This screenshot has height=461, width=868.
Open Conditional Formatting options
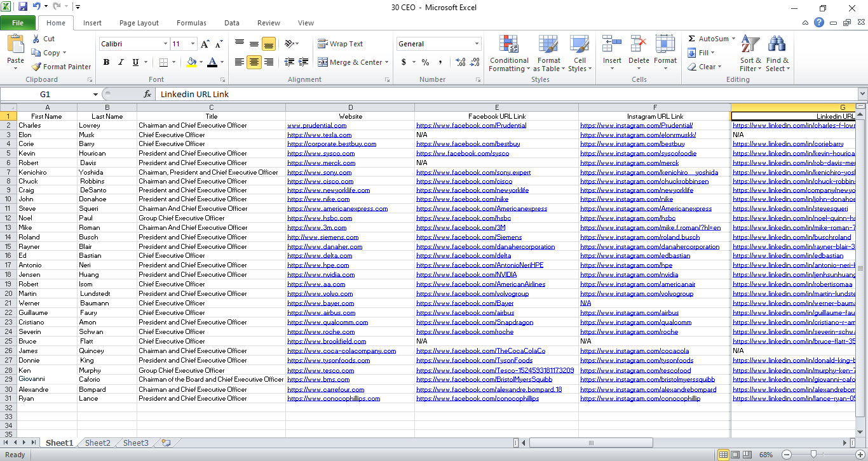click(x=509, y=53)
